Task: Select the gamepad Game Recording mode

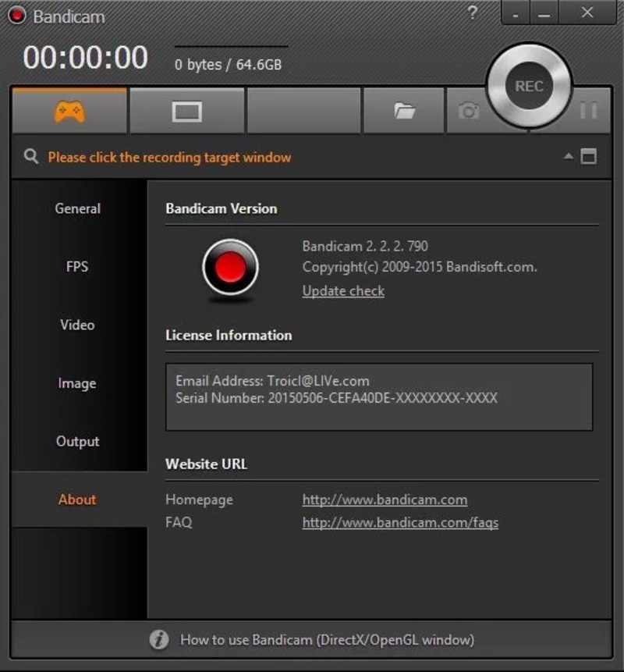Action: 69,112
